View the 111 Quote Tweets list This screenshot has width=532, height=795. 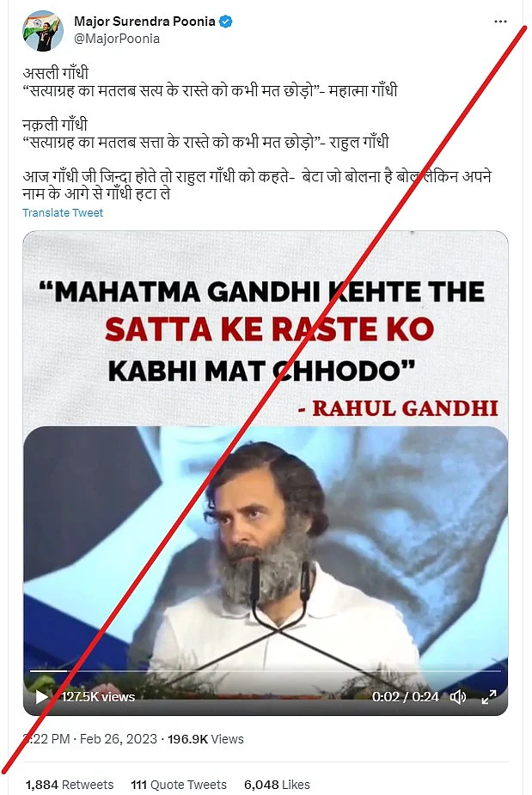[x=179, y=785]
